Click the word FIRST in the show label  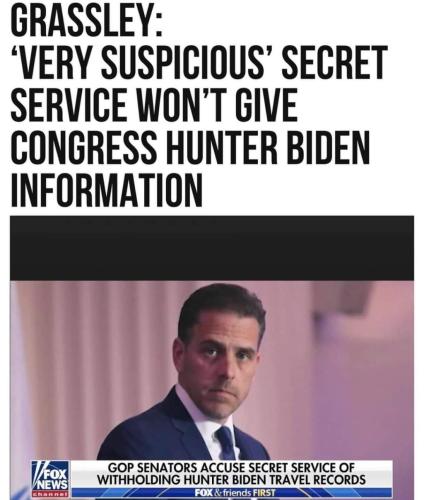[264, 493]
